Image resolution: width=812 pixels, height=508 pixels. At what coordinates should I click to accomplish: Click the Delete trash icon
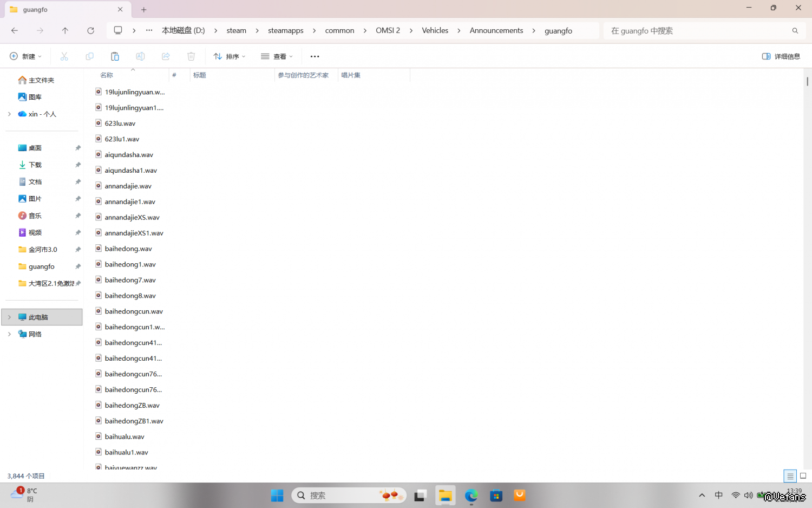(x=191, y=56)
